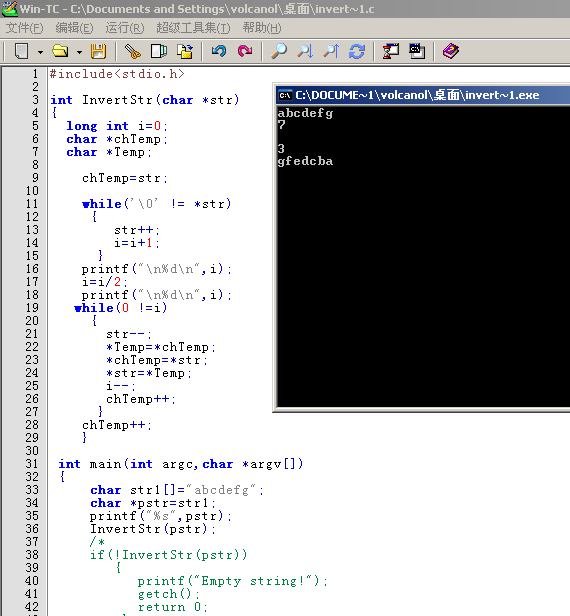Click the Copy icon
Screen dimensions: 570x616
click(159, 51)
